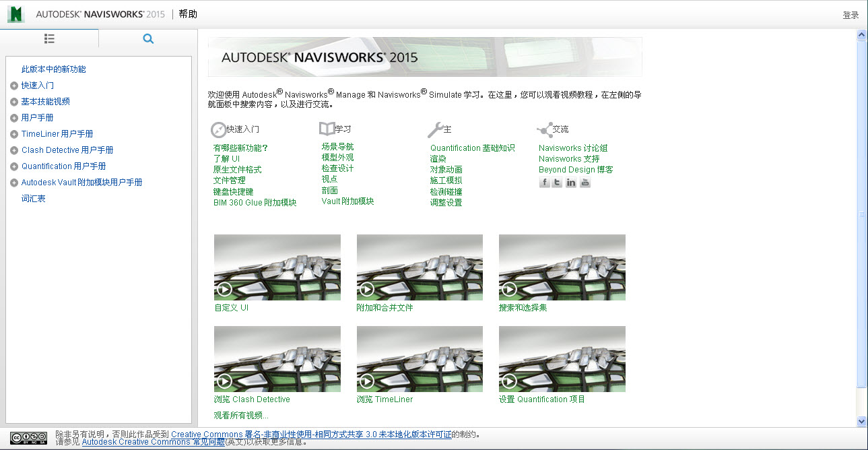Open the 检测碰撞 link

446,192
